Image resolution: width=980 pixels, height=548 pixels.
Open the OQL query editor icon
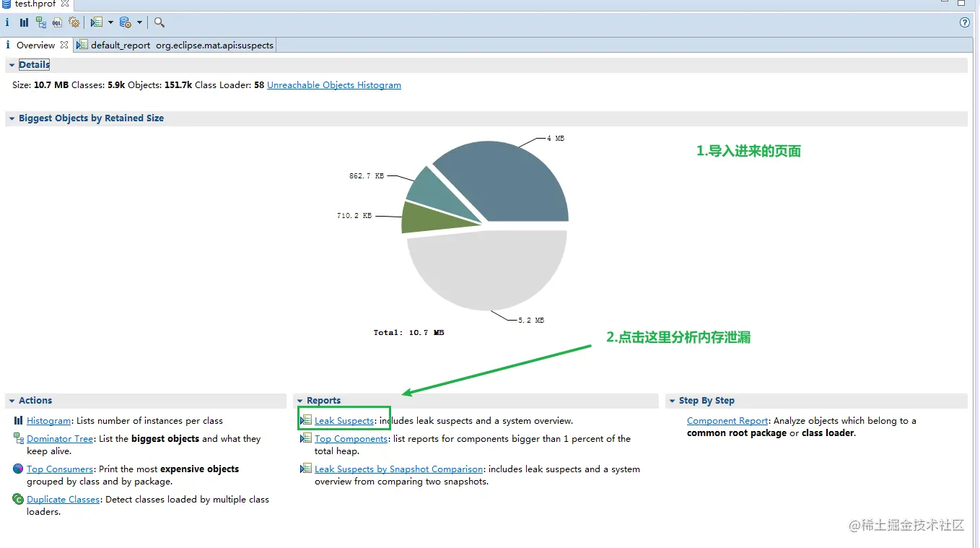pyautogui.click(x=57, y=22)
